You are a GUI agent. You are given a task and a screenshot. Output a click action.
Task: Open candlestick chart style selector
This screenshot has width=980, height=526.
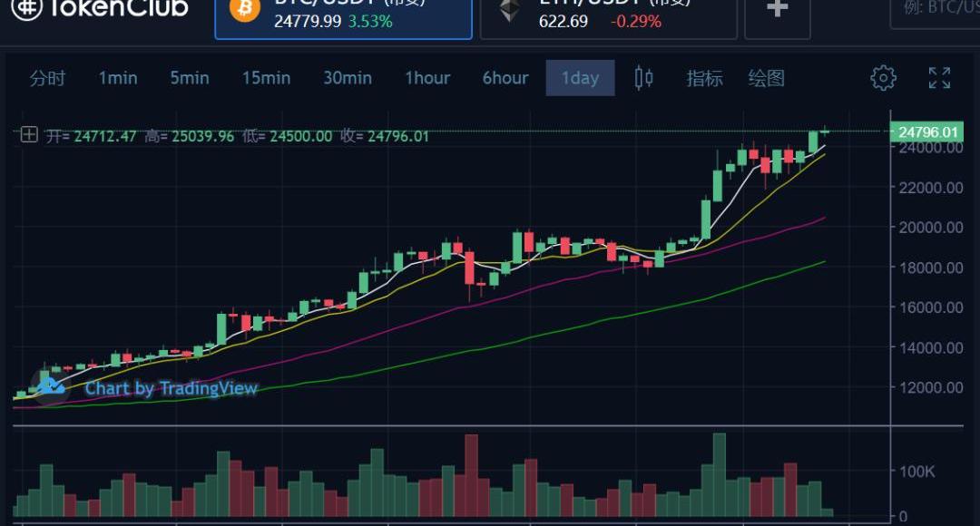tap(643, 78)
